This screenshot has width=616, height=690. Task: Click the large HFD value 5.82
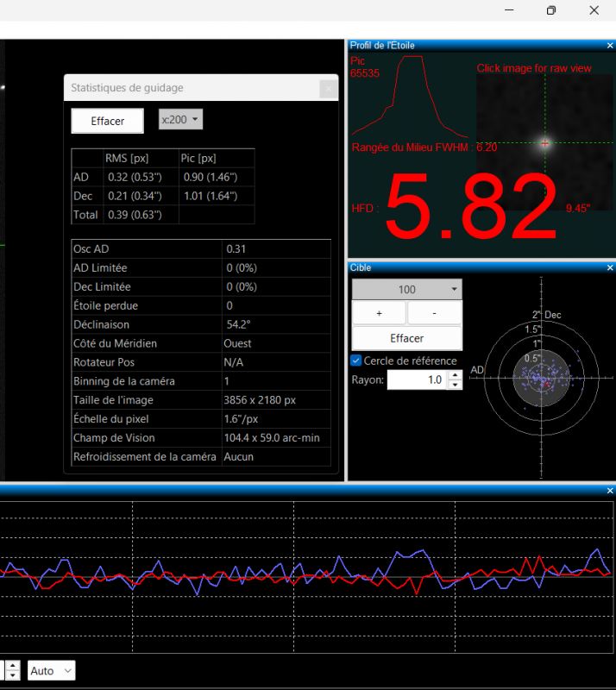(472, 205)
